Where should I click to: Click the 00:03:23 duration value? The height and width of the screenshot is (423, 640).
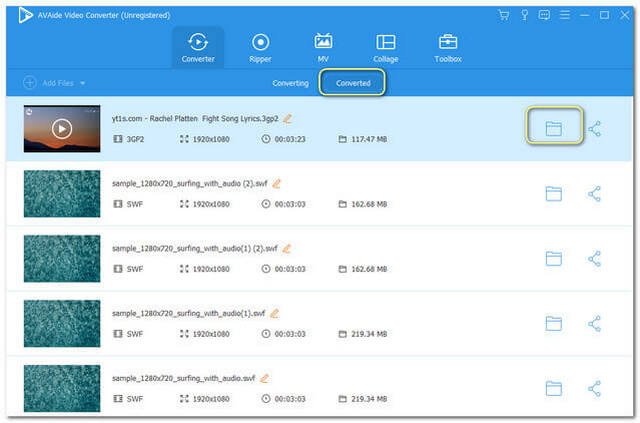point(290,139)
